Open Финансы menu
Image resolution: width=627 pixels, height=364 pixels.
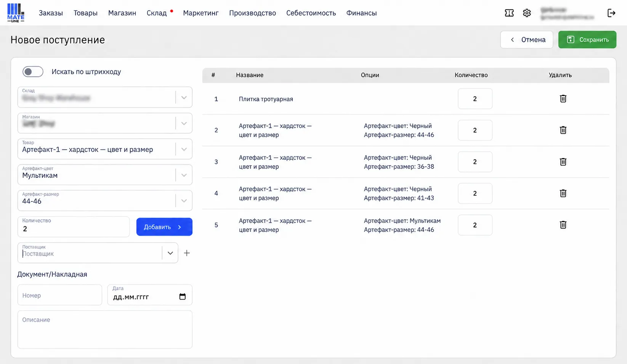pos(361,13)
